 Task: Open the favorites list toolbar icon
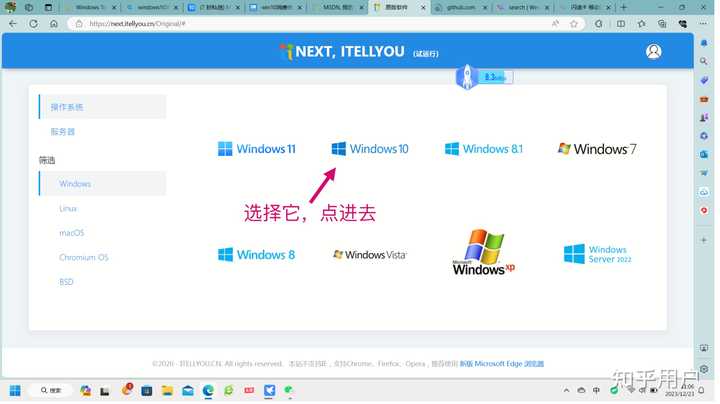[x=641, y=23]
